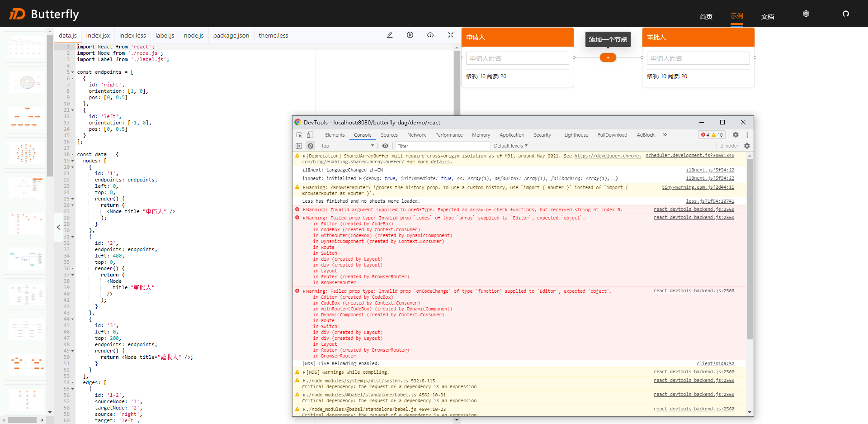Viewport: 868px width, 424px height.
Task: Open the GitHub icon in the header
Action: pyautogui.click(x=846, y=14)
